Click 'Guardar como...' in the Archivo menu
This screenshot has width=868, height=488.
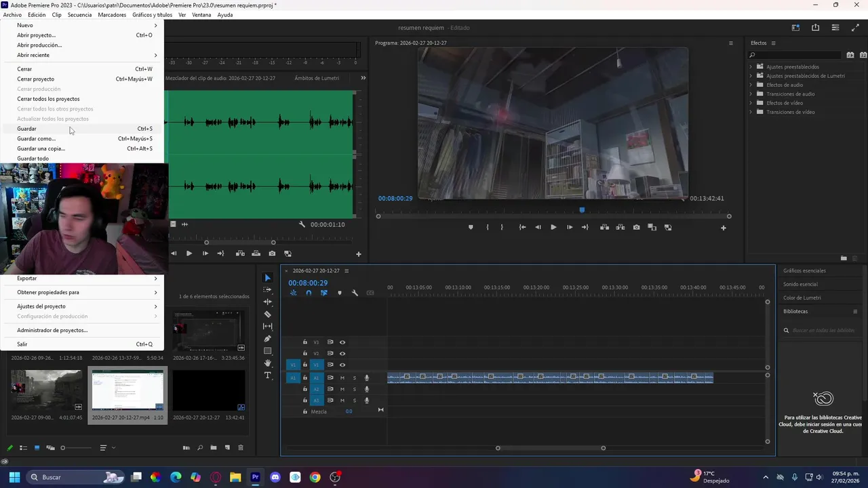37,139
